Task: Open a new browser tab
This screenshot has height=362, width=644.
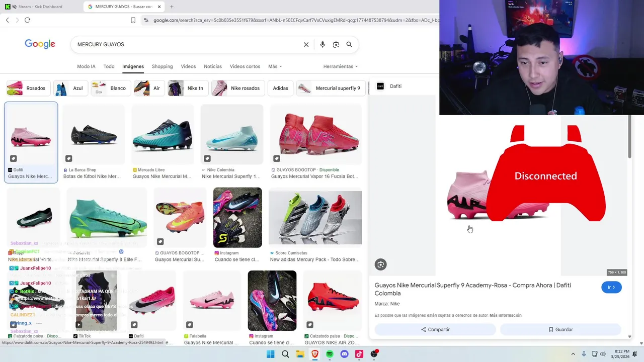Action: coord(172,7)
